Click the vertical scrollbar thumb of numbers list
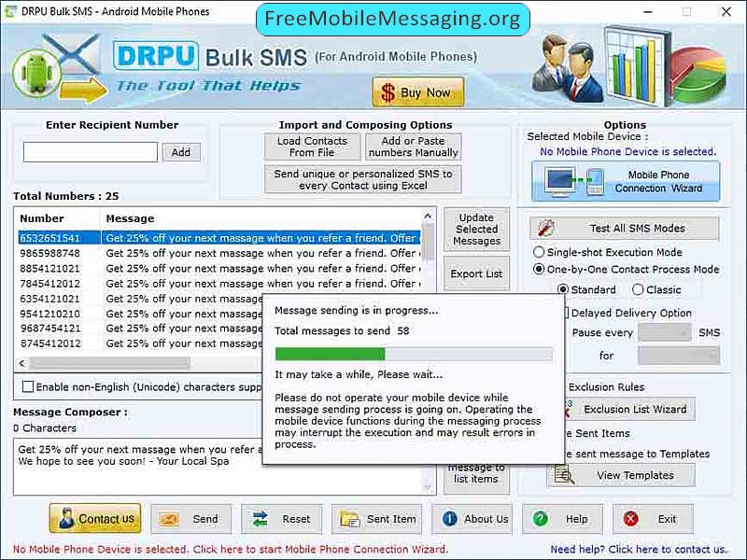747x560 pixels. (429, 241)
